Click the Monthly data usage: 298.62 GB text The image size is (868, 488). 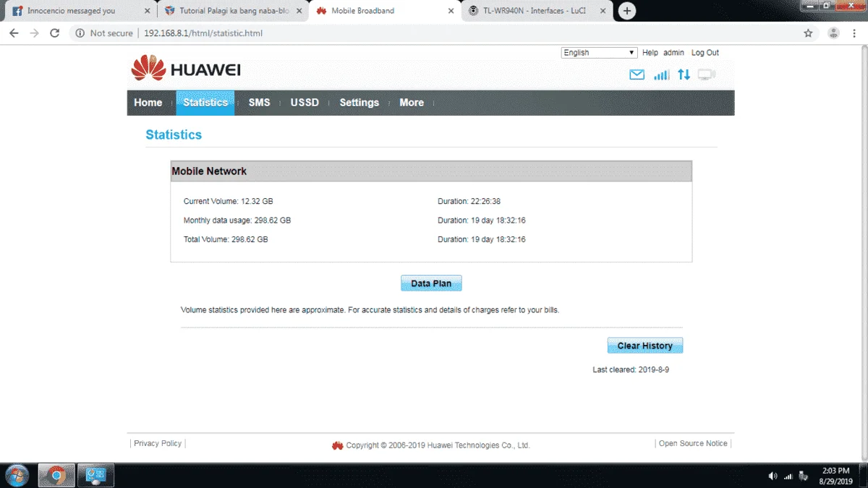click(x=237, y=221)
